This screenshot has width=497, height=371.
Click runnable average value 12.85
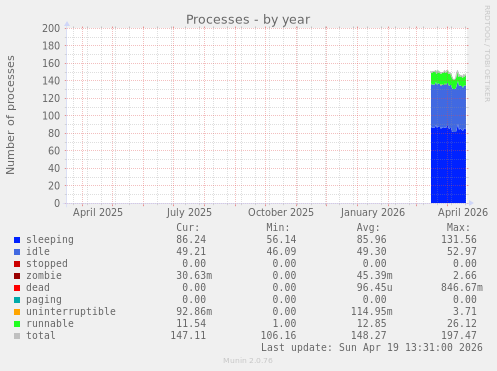click(371, 323)
